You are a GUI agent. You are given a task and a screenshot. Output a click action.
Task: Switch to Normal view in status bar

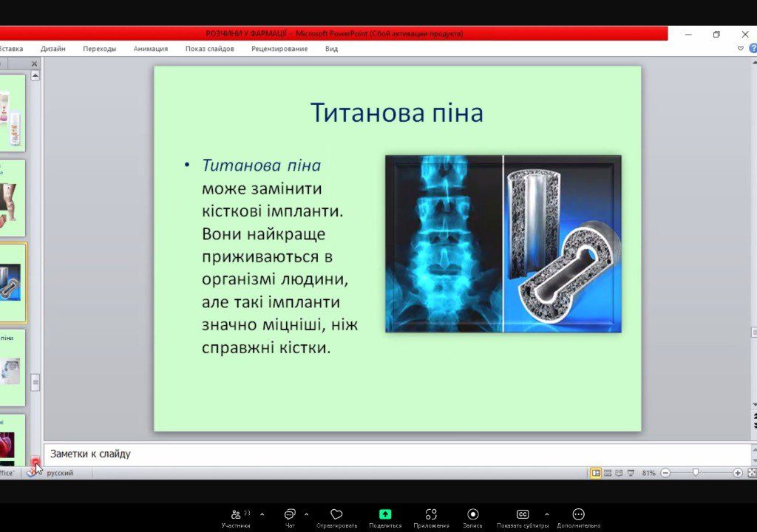click(x=596, y=473)
